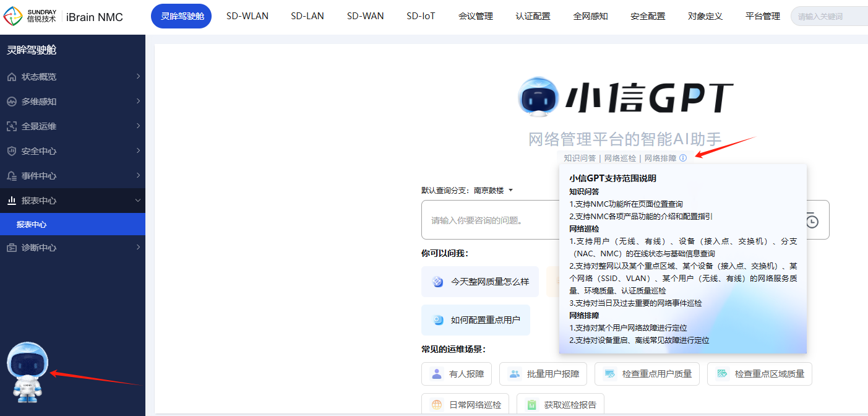Screen dimensions: 868x416
Task: Open the SD-LAN tab
Action: pyautogui.click(x=307, y=16)
